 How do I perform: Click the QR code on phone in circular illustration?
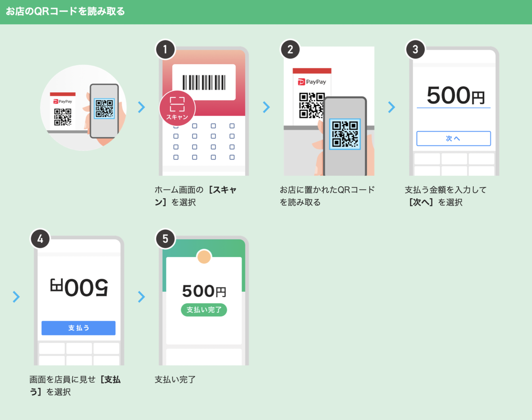105,108
